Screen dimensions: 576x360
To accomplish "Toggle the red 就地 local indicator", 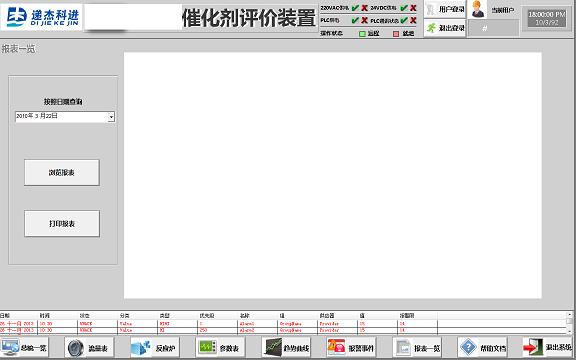I will [396, 34].
